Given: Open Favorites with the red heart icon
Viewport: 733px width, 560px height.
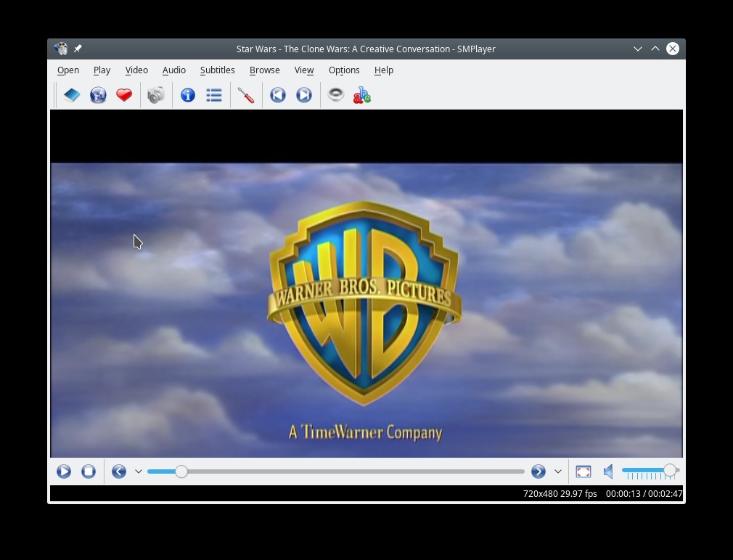Looking at the screenshot, I should pyautogui.click(x=124, y=95).
